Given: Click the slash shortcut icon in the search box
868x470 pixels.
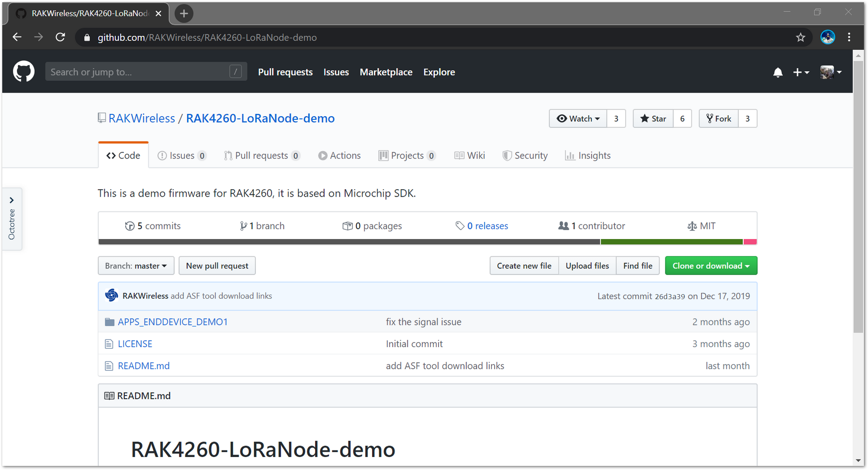Looking at the screenshot, I should tap(236, 71).
